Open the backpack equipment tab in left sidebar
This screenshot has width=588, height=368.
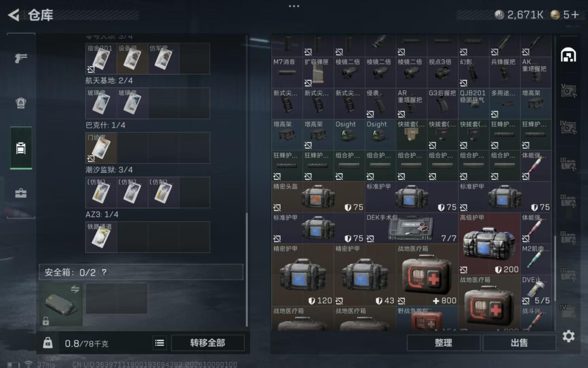(x=21, y=103)
